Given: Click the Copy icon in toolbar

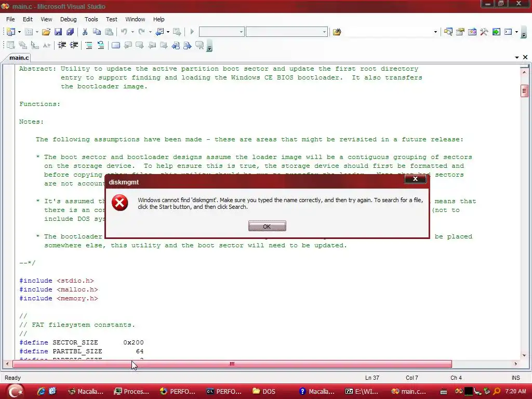Looking at the screenshot, I should [97, 32].
